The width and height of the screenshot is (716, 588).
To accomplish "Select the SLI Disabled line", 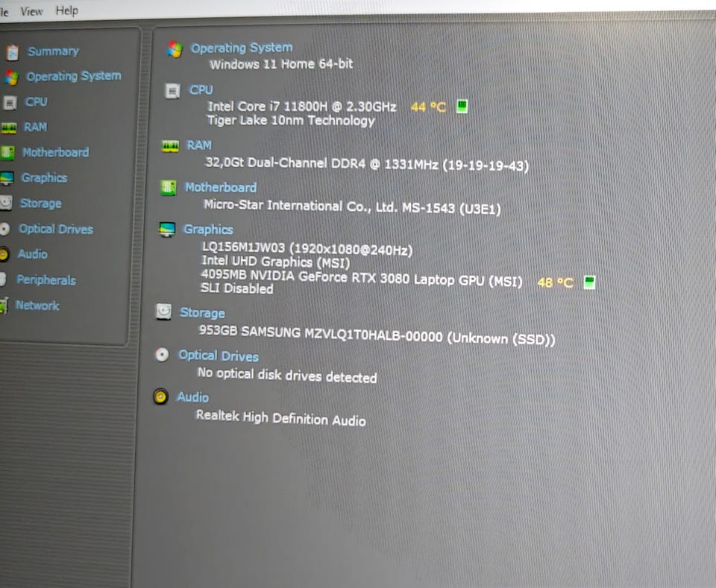I will (x=237, y=288).
